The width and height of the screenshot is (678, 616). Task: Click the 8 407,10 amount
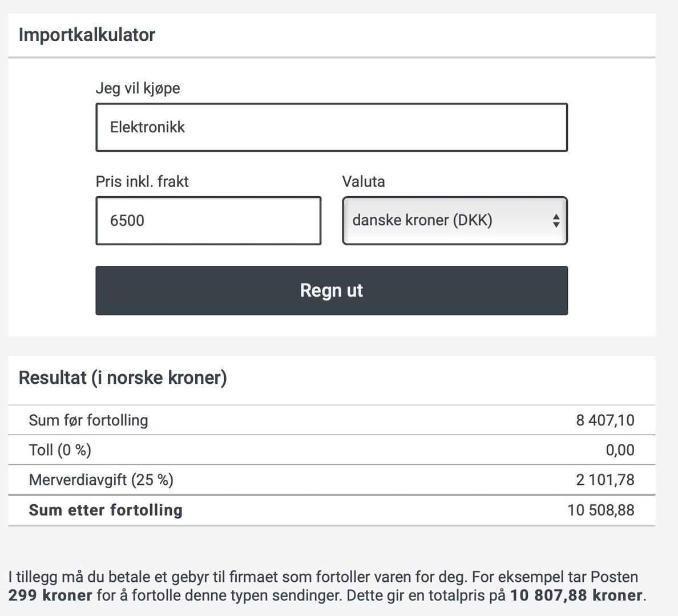(605, 420)
